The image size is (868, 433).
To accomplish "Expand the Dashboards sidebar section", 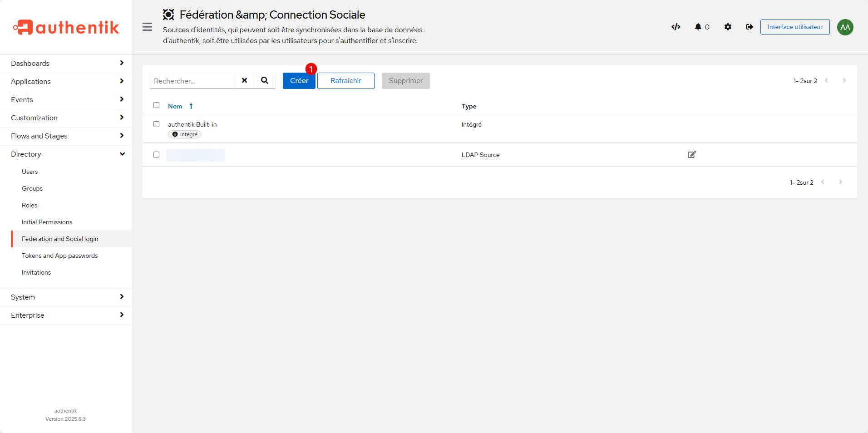I will (66, 64).
